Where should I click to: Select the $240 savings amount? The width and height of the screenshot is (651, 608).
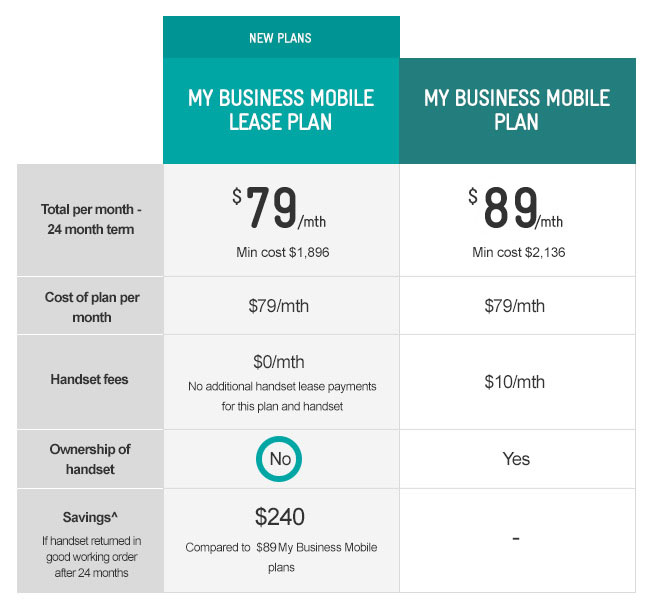(281, 517)
